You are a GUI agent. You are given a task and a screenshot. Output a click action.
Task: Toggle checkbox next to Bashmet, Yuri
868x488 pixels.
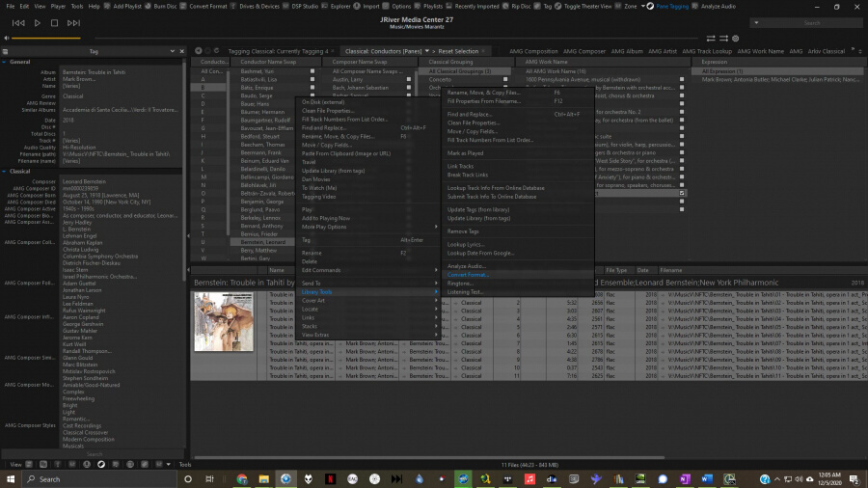pos(312,71)
